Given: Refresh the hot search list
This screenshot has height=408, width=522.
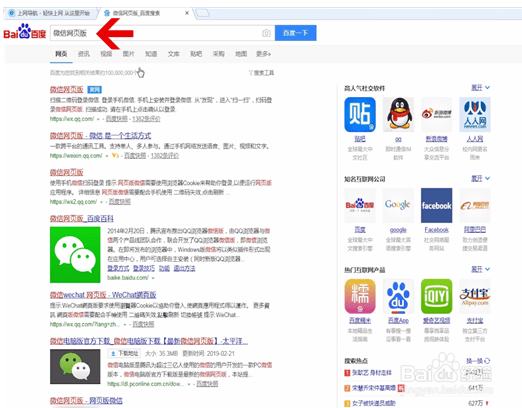Looking at the screenshot, I should coord(478,361).
